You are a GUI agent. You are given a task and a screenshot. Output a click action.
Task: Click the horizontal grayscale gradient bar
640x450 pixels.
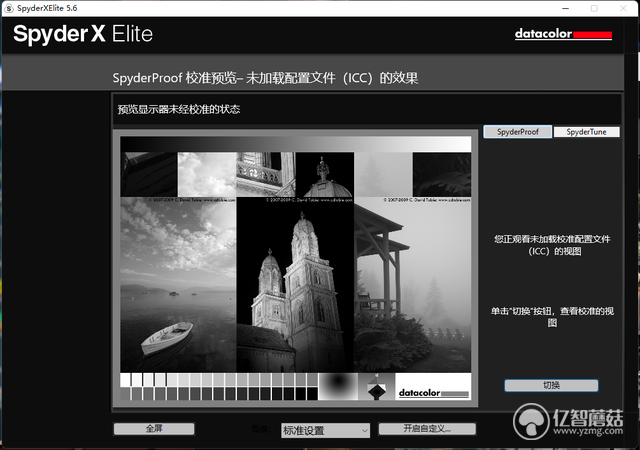[x=296, y=144]
